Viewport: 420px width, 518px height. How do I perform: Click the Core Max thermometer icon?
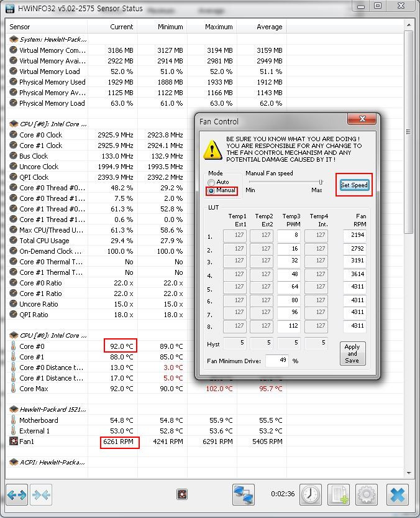click(x=14, y=388)
